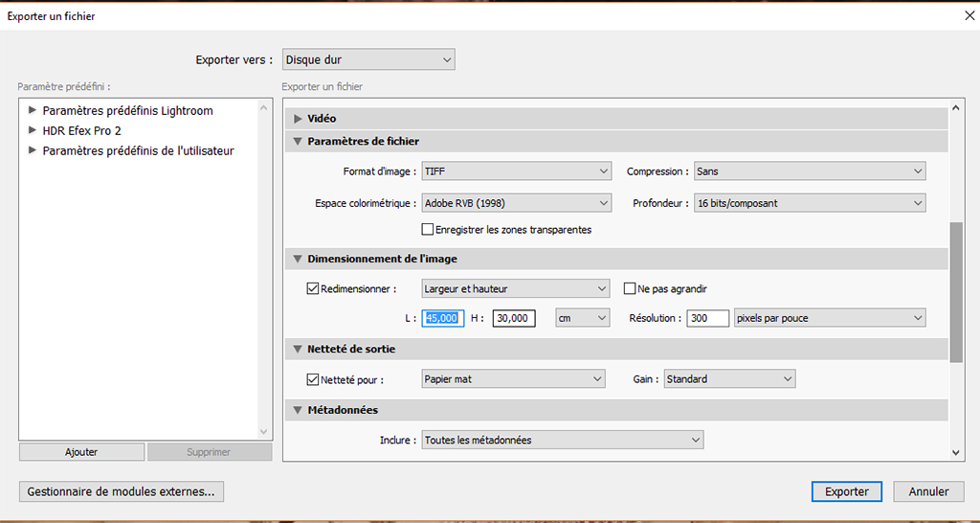
Task: Click the Exporter button
Action: click(846, 491)
